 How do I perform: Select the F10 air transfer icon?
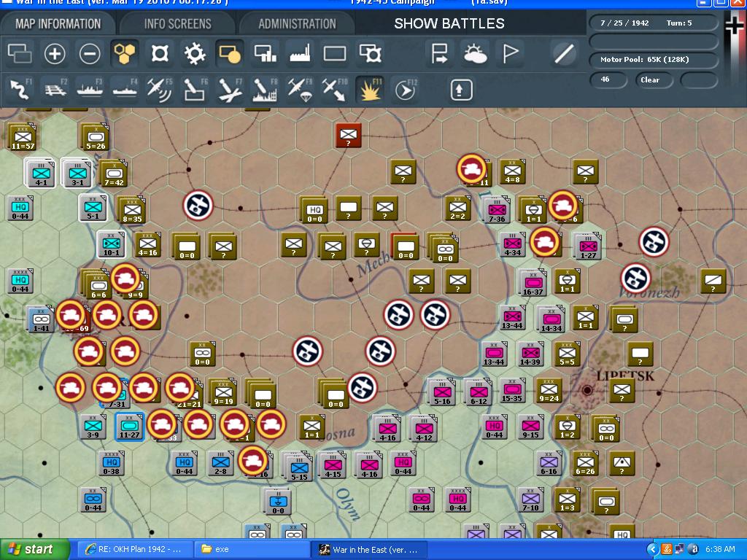[335, 90]
